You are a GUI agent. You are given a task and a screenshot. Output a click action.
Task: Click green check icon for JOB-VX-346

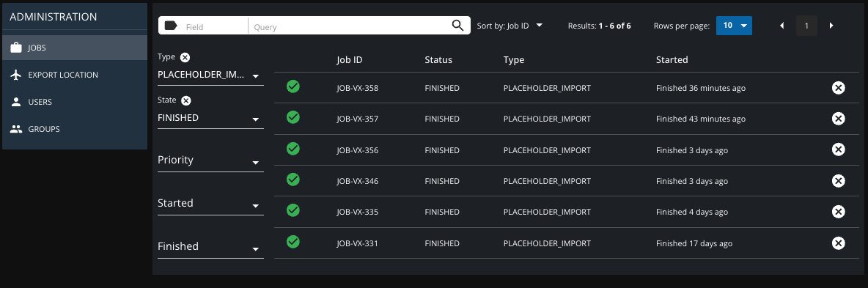[x=293, y=180]
